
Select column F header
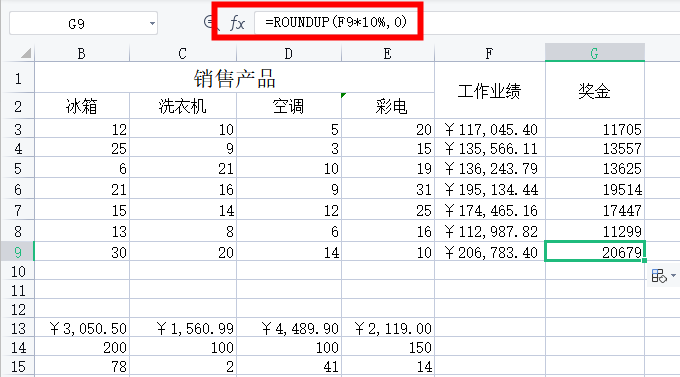490,53
